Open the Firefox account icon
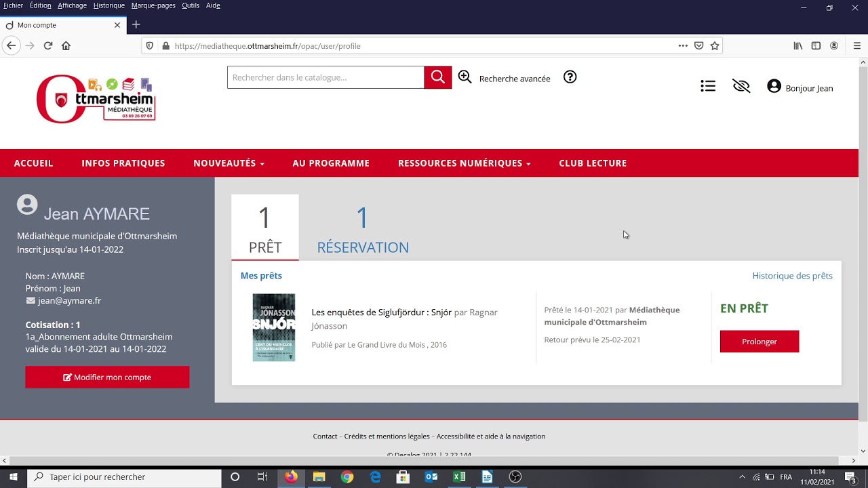868x488 pixels. point(834,45)
